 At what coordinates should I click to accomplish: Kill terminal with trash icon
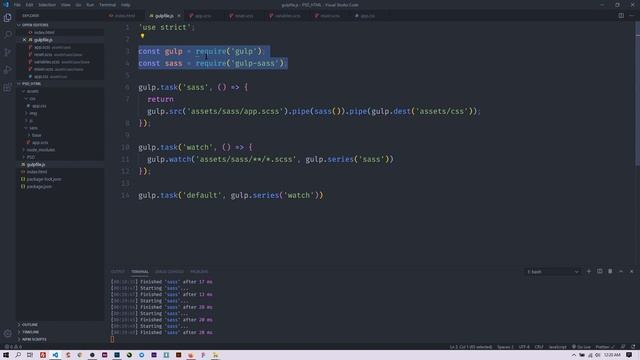coord(610,271)
